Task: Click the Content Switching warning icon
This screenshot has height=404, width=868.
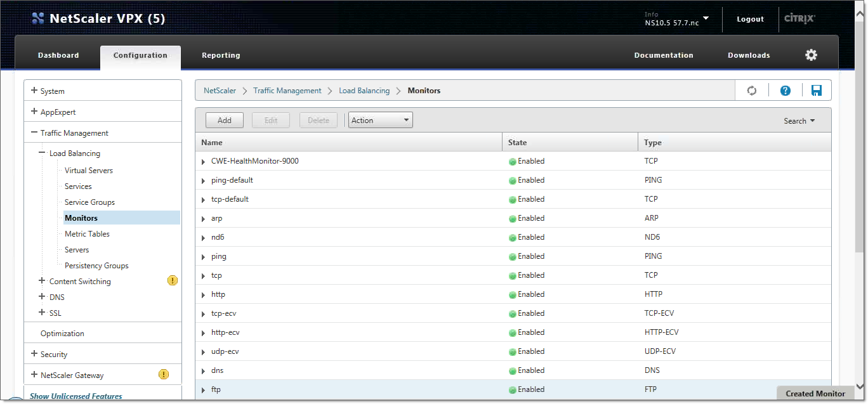Action: (x=173, y=280)
